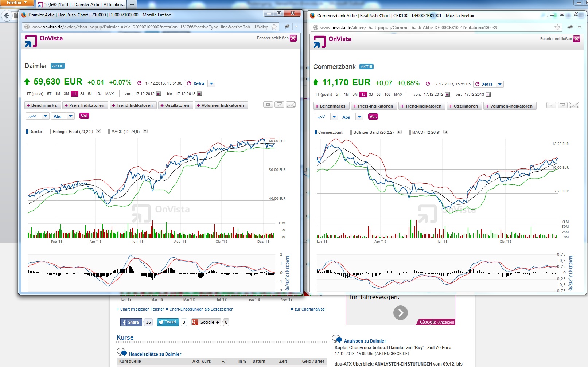The width and height of the screenshot is (588, 367).
Task: Remove MACD indicator from Commerzbank chart
Action: pyautogui.click(x=446, y=132)
